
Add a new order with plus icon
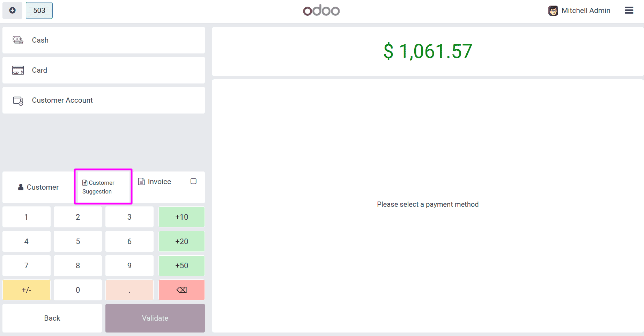[x=12, y=10]
